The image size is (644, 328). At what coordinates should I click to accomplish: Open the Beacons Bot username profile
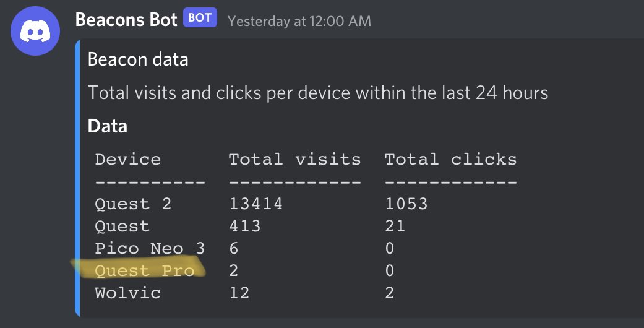126,20
